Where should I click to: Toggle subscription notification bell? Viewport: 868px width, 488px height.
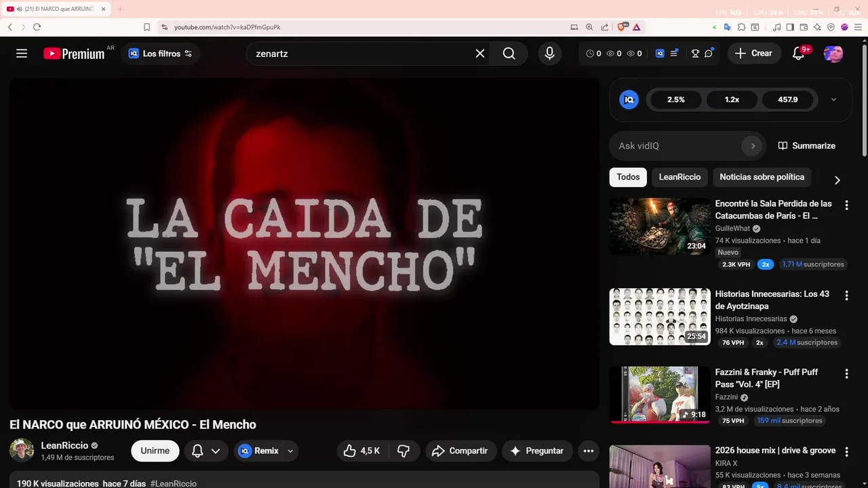197,451
